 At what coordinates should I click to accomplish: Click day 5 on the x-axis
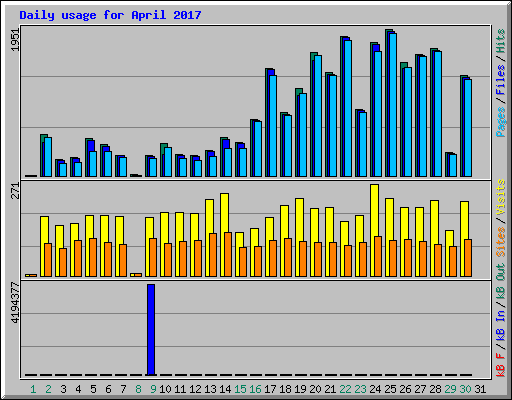pos(93,389)
